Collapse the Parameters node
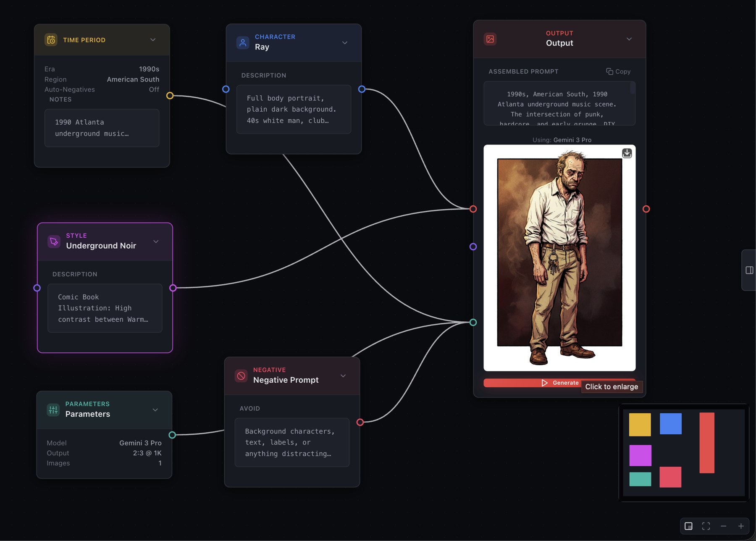This screenshot has width=756, height=541. click(x=155, y=410)
